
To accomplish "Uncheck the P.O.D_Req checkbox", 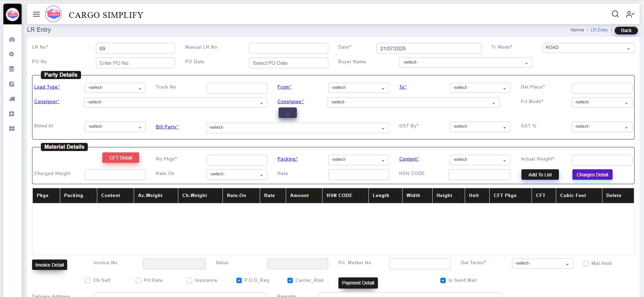I will 239,280.
